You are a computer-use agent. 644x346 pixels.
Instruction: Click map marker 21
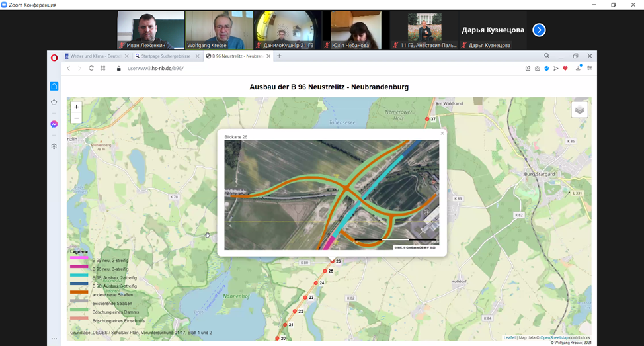[285, 325]
